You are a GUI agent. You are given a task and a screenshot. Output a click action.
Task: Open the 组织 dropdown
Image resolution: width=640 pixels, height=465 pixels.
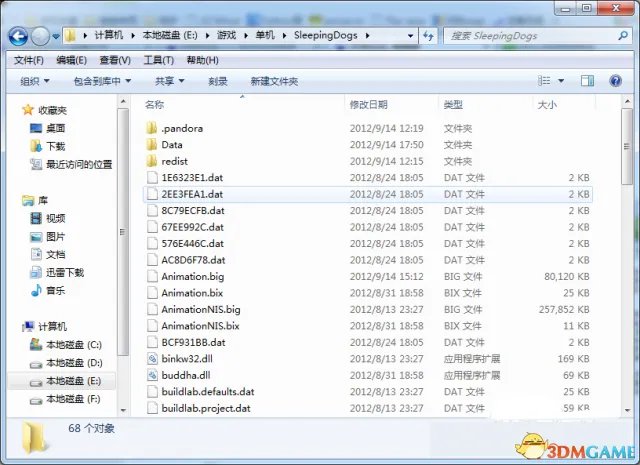point(35,81)
